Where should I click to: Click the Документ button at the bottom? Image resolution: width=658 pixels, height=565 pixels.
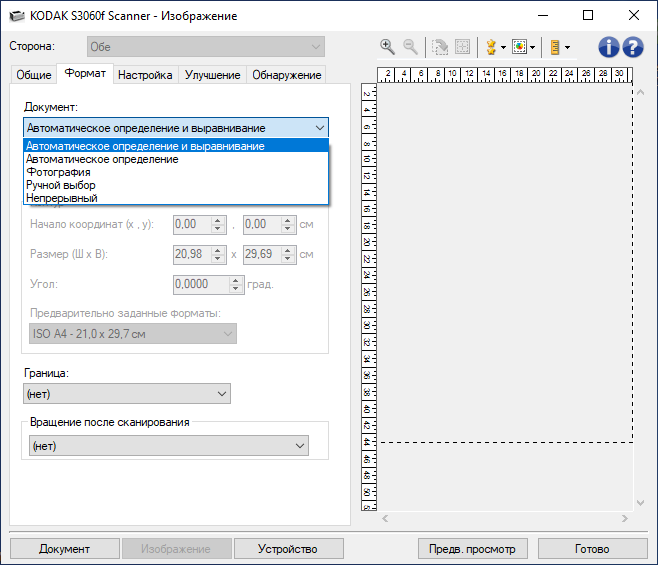pyautogui.click(x=65, y=549)
